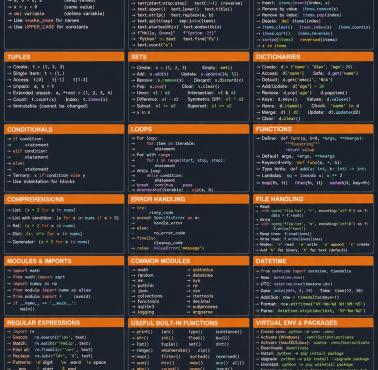Screen dimensions: 378x370
Task: Click the SETS section header
Action: [x=189, y=57]
